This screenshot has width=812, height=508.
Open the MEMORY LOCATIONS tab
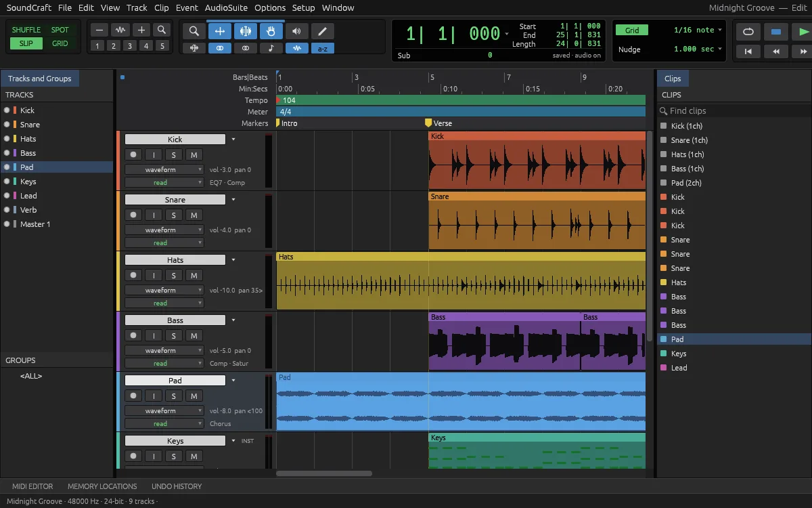(102, 486)
